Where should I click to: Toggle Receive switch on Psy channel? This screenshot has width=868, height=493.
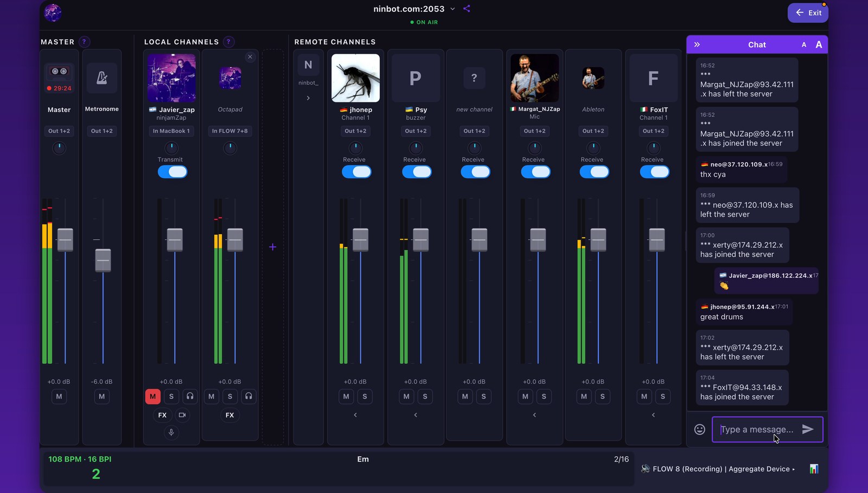click(417, 172)
